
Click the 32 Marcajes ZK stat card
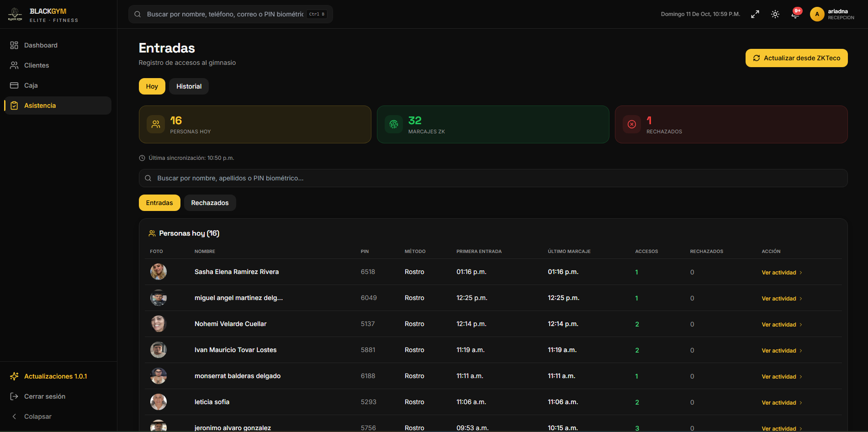493,125
